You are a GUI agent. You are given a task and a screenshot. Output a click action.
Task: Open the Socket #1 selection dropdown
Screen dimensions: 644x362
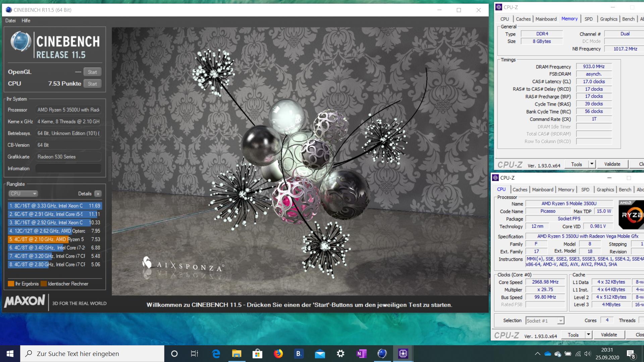[x=545, y=320]
